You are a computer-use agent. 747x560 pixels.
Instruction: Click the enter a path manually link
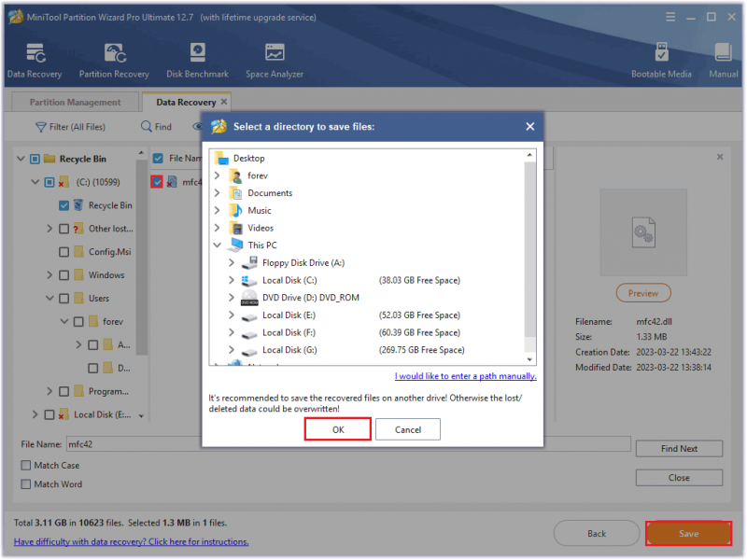point(465,376)
